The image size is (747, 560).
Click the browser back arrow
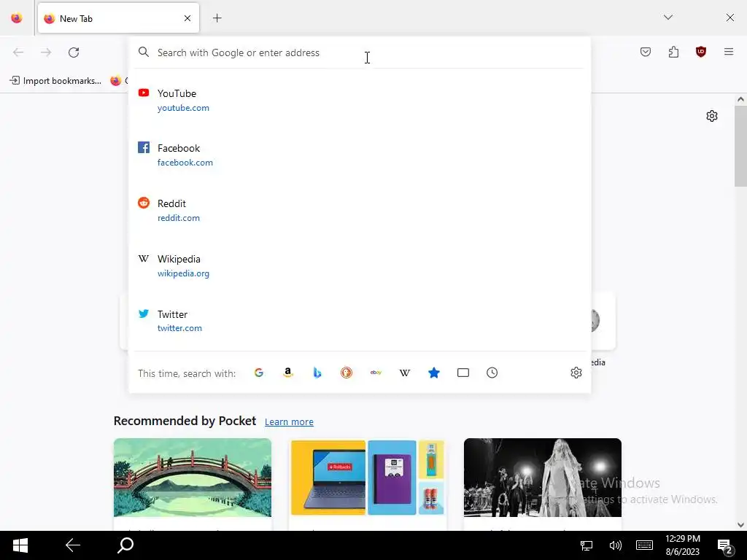pos(18,52)
